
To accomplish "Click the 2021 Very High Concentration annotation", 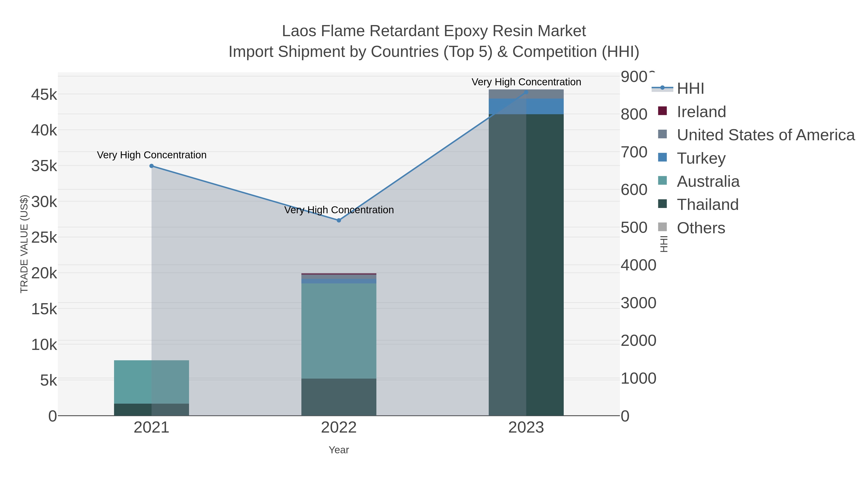I will 152,155.
